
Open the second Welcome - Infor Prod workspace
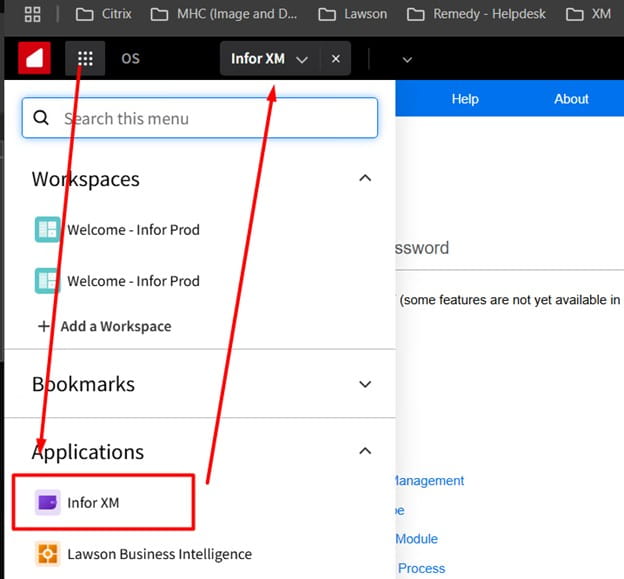click(132, 281)
